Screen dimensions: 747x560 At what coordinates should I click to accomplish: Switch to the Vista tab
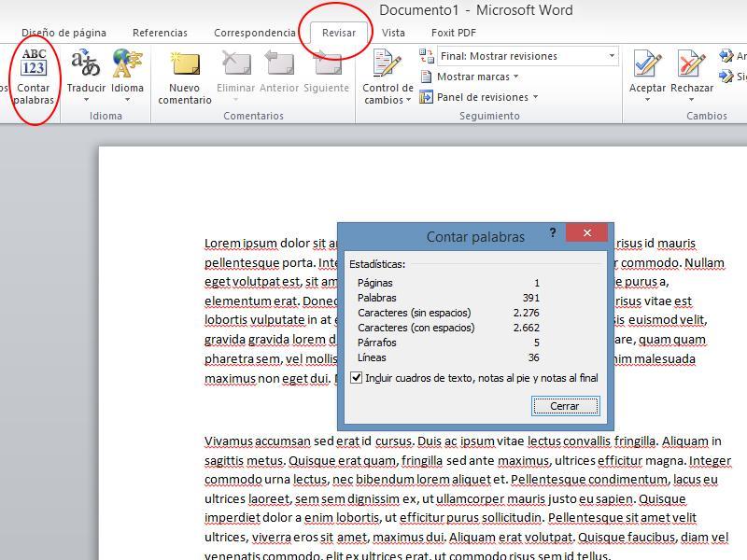(393, 33)
